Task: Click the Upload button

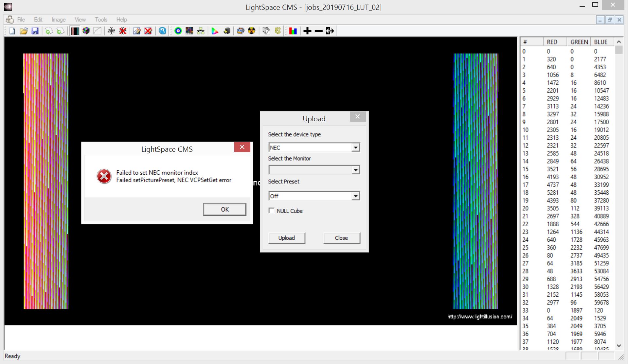Action: 287,238
